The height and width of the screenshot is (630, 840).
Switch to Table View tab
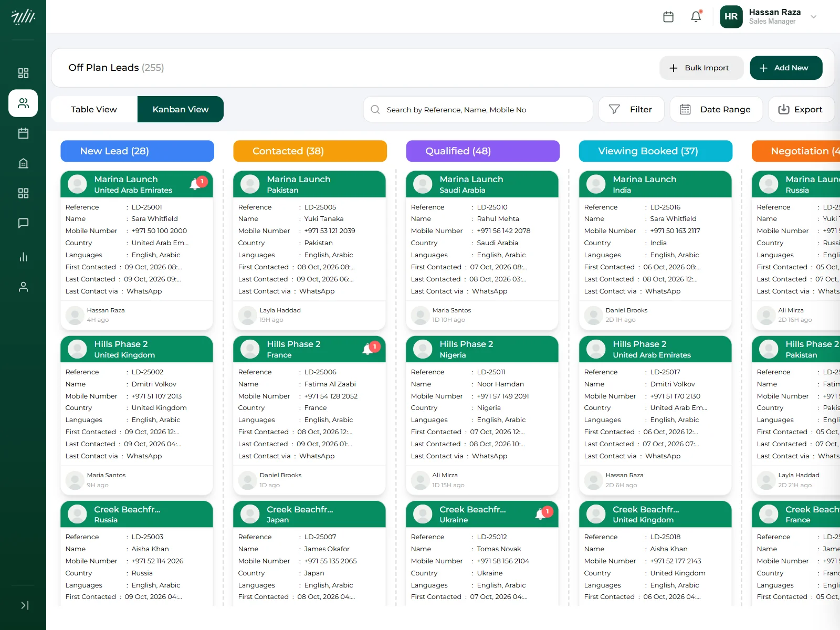click(94, 109)
